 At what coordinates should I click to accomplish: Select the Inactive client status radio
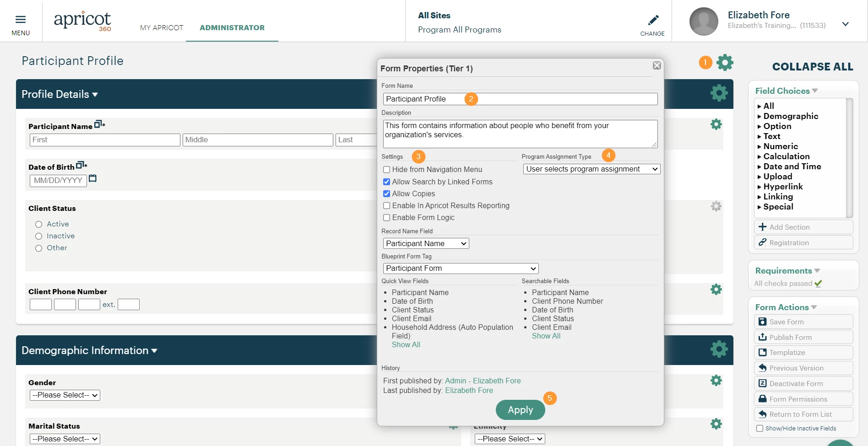39,236
